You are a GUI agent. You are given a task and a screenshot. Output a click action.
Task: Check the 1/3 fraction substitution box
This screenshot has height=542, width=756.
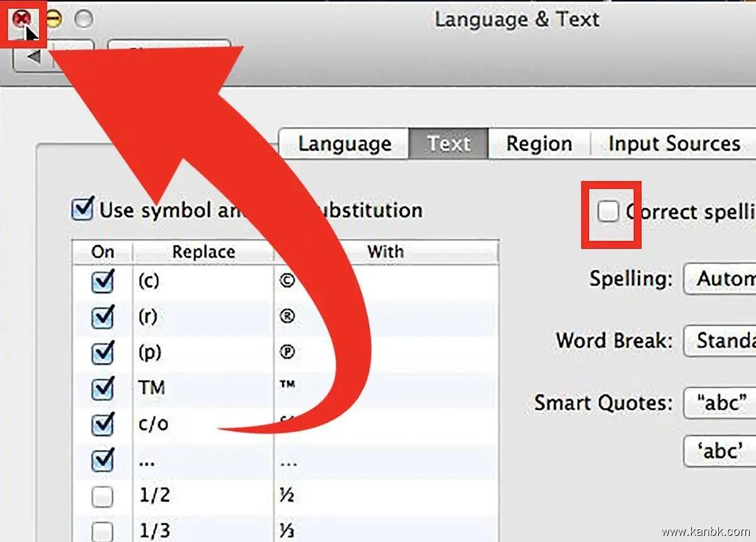click(x=102, y=531)
